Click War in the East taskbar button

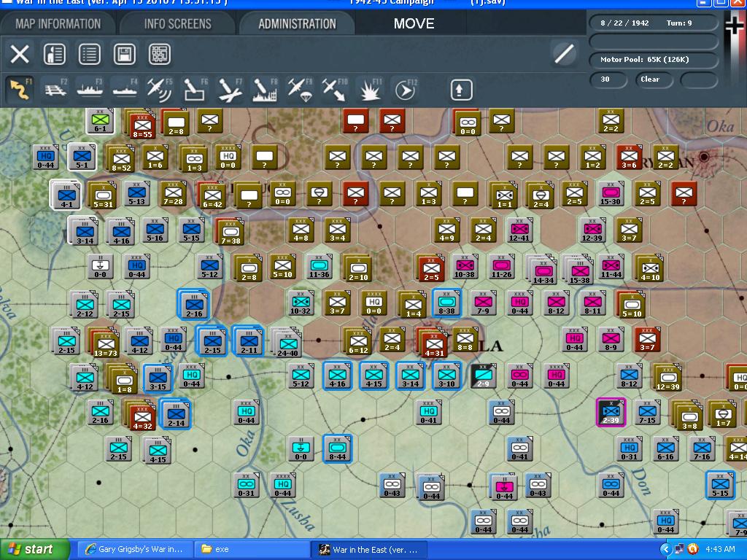[368, 550]
